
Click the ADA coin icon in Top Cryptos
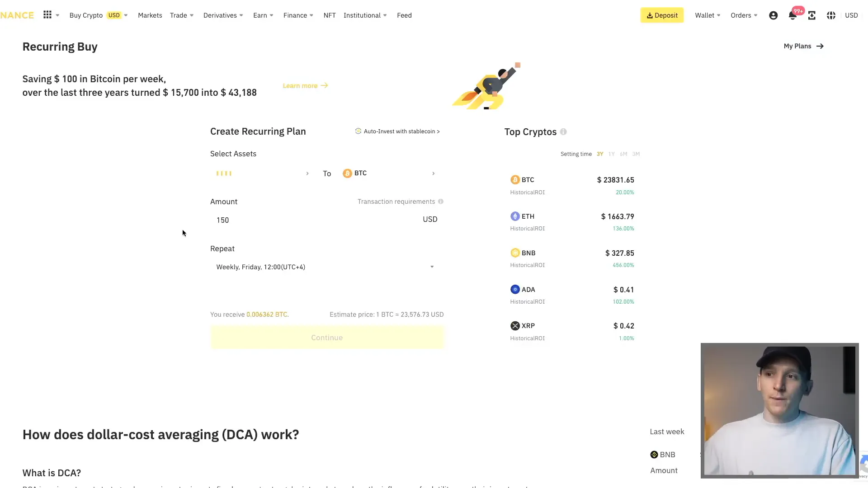click(x=515, y=290)
